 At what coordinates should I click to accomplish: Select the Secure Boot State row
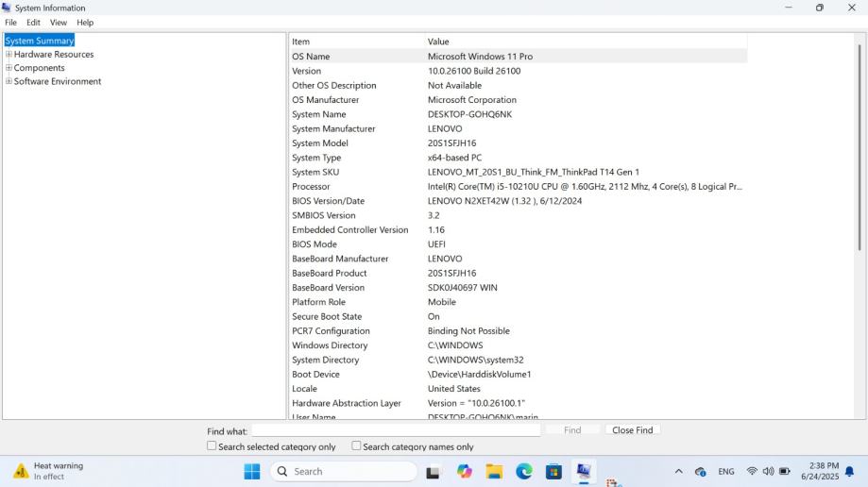tap(519, 316)
